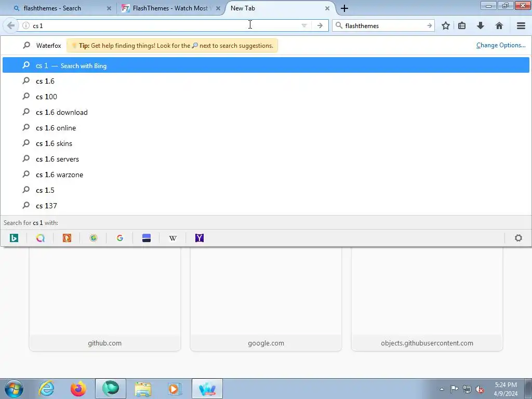
Task: Search with the Startpage engine icon
Action: tap(146, 238)
